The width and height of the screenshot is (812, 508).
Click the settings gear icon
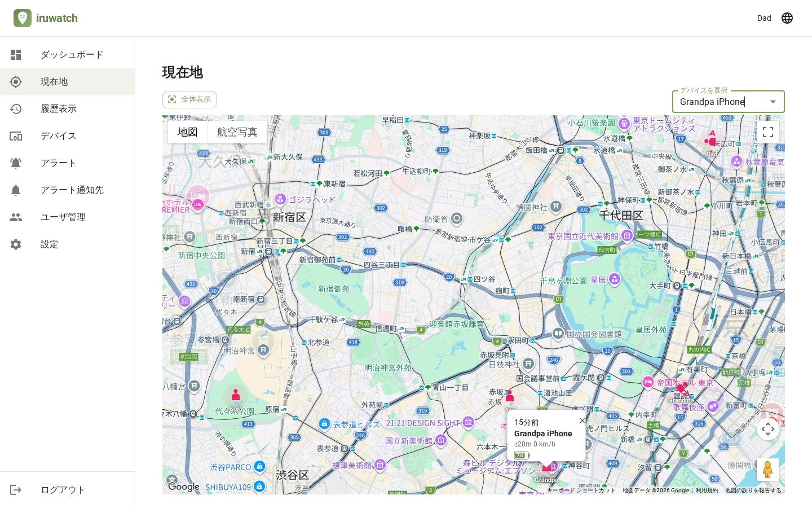[16, 244]
